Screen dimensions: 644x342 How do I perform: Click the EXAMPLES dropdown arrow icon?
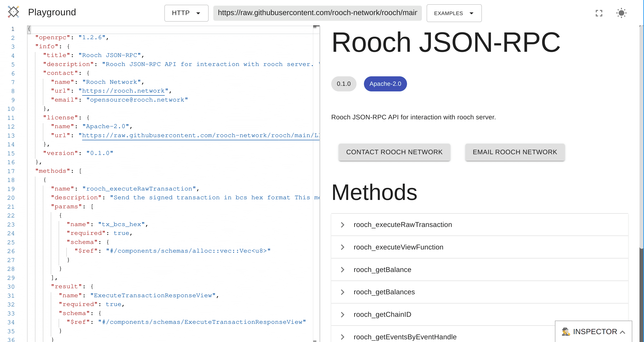coord(472,13)
